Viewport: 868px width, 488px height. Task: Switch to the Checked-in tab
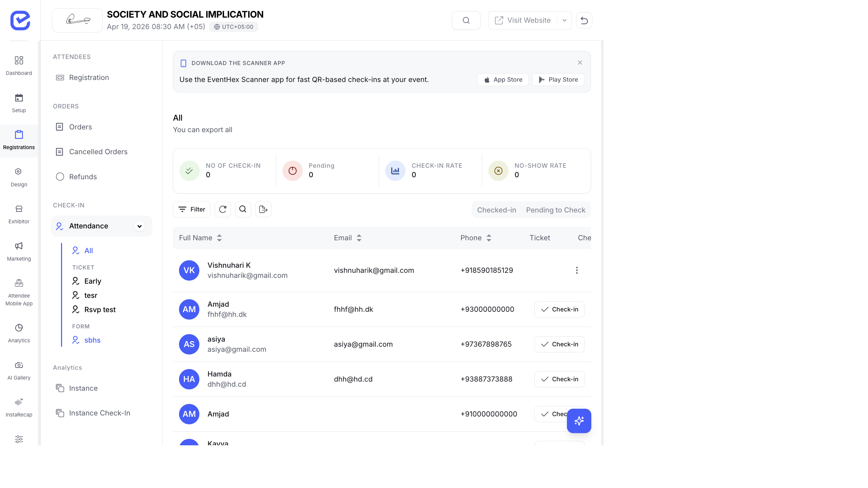496,210
